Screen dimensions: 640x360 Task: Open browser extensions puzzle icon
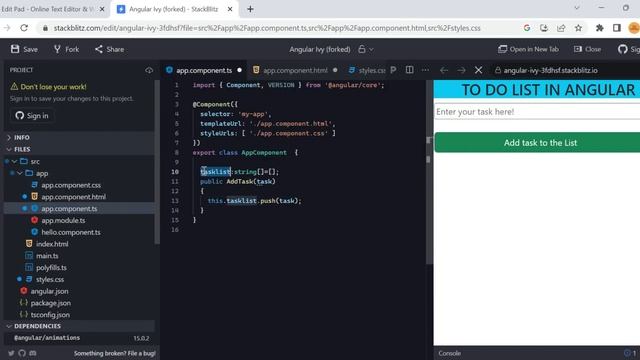[x=600, y=28]
